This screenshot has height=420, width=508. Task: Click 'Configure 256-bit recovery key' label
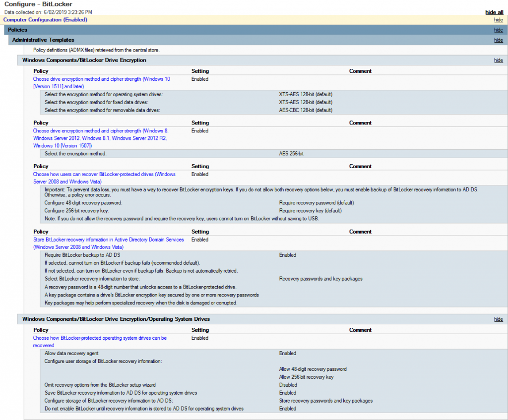[x=77, y=210]
